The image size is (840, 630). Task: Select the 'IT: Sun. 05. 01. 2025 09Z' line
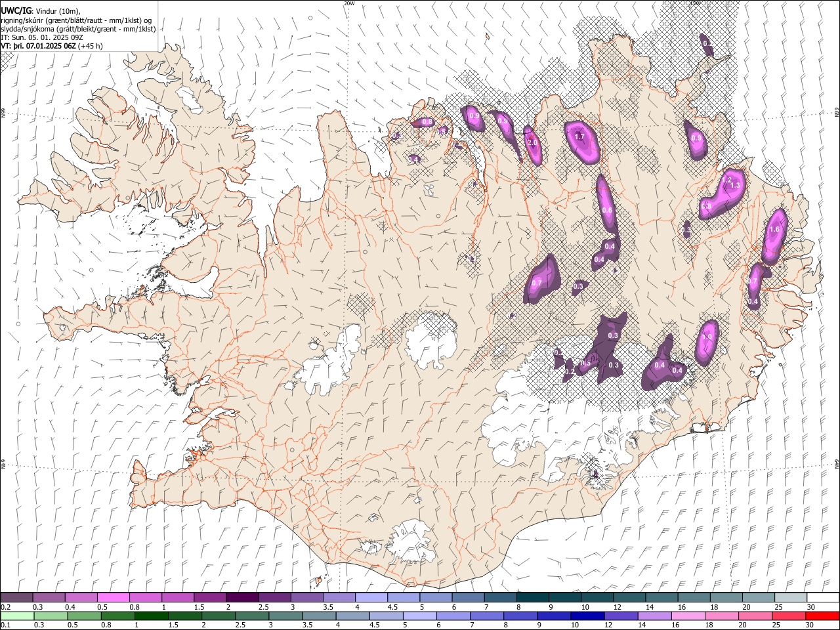42,37
